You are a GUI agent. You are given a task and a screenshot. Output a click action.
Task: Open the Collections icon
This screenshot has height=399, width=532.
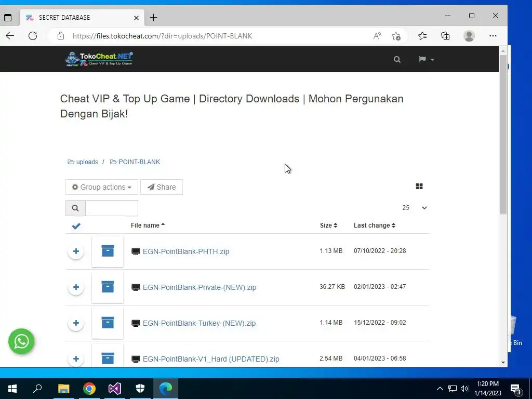[x=445, y=36]
